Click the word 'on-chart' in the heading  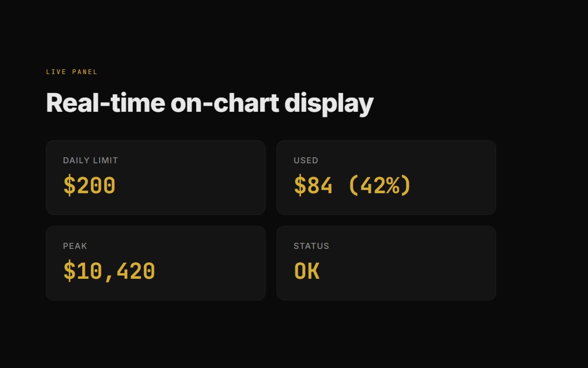(x=225, y=103)
